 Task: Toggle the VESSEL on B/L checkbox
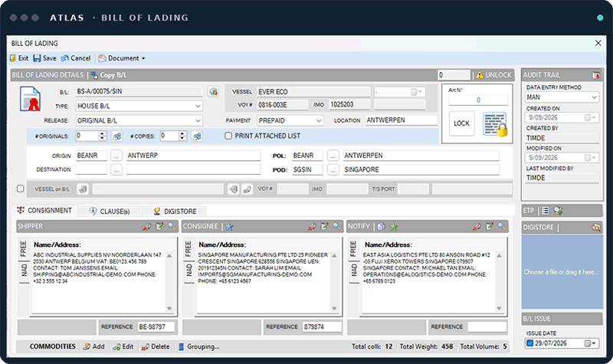pos(21,189)
